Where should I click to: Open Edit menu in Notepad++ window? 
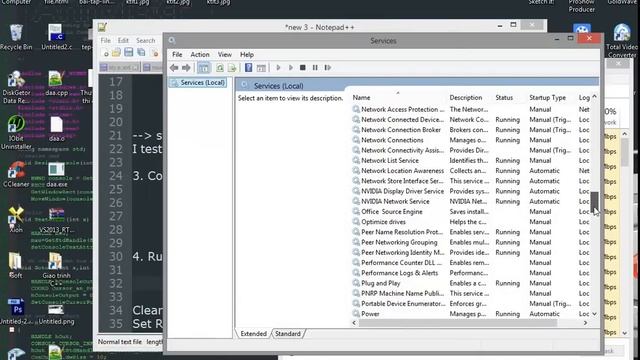pos(123,40)
